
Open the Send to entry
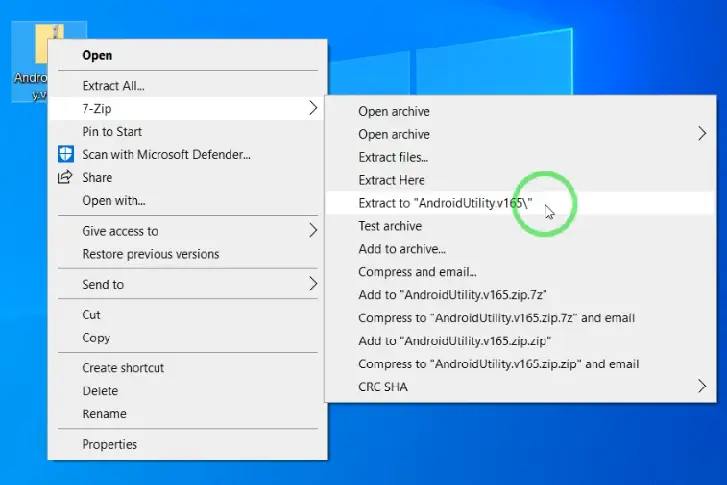187,284
